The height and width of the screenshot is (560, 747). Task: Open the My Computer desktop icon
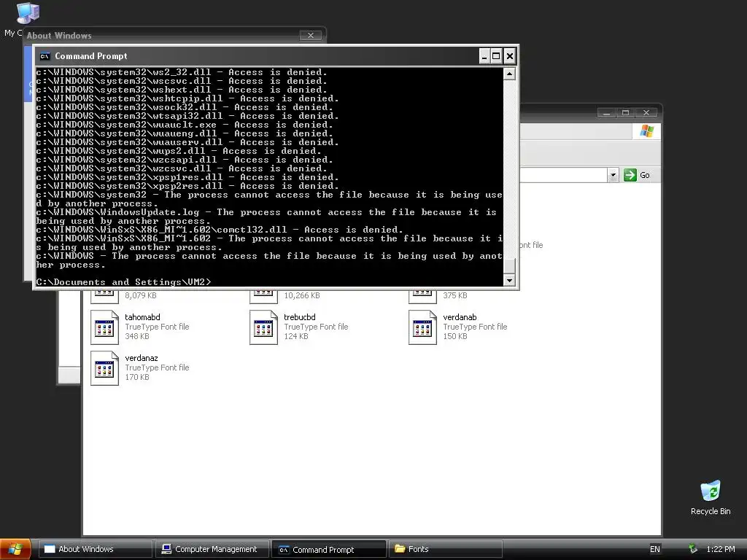pos(27,13)
